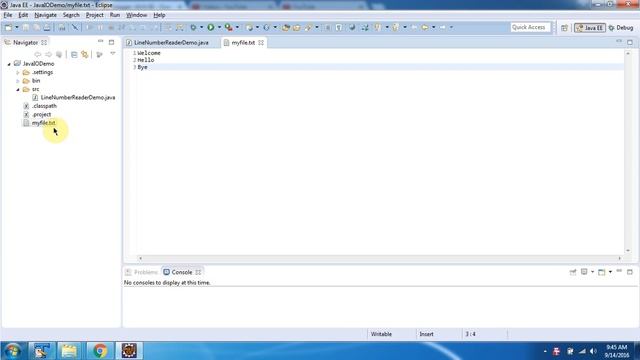
Task: Open the Navigate menu
Action: 46,15
